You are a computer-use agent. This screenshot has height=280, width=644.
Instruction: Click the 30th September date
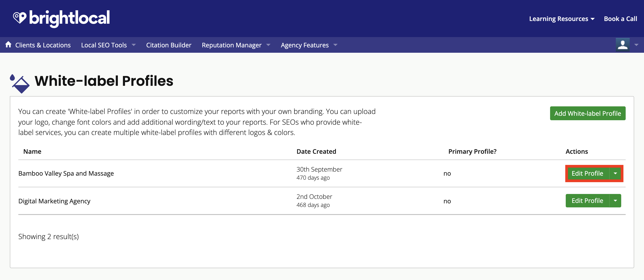[319, 169]
